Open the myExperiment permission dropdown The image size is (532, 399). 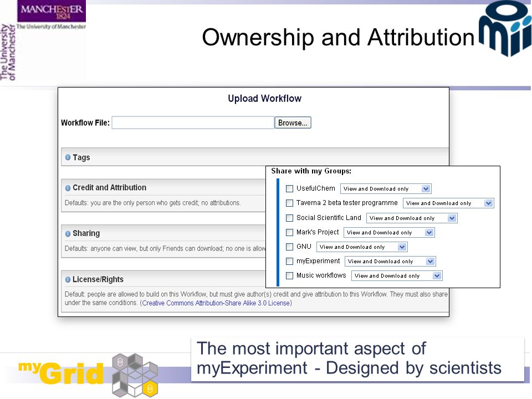[390, 261]
